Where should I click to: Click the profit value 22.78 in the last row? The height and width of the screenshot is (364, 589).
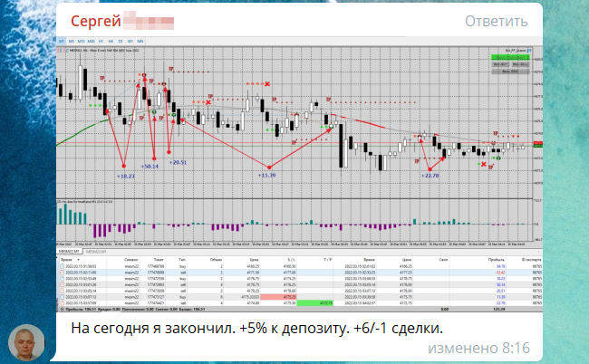point(501,302)
